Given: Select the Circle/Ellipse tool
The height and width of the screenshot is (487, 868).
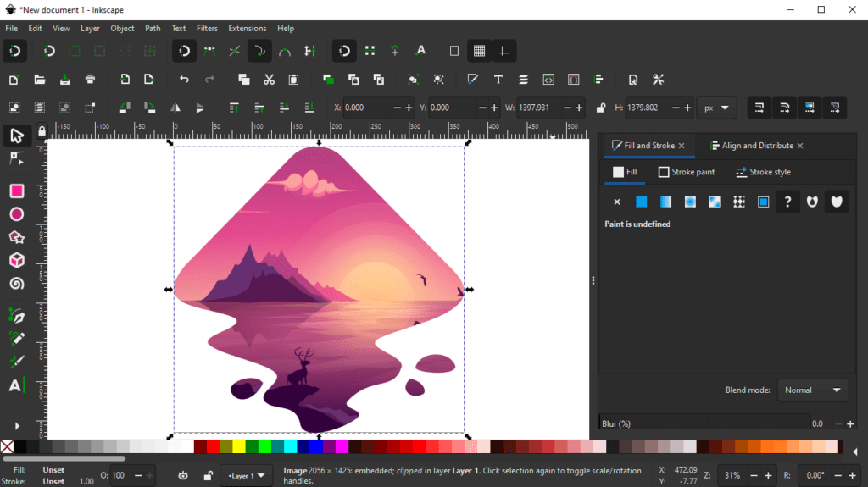Looking at the screenshot, I should point(17,214).
